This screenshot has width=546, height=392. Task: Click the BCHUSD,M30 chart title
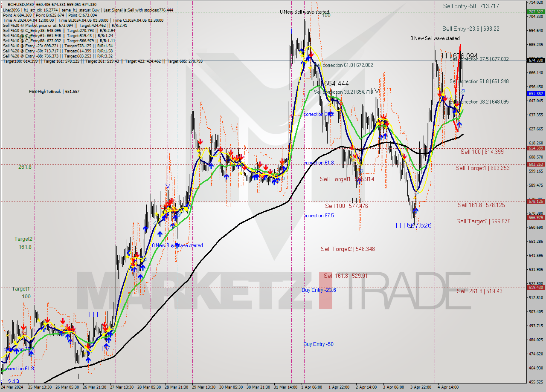(x=20, y=4)
